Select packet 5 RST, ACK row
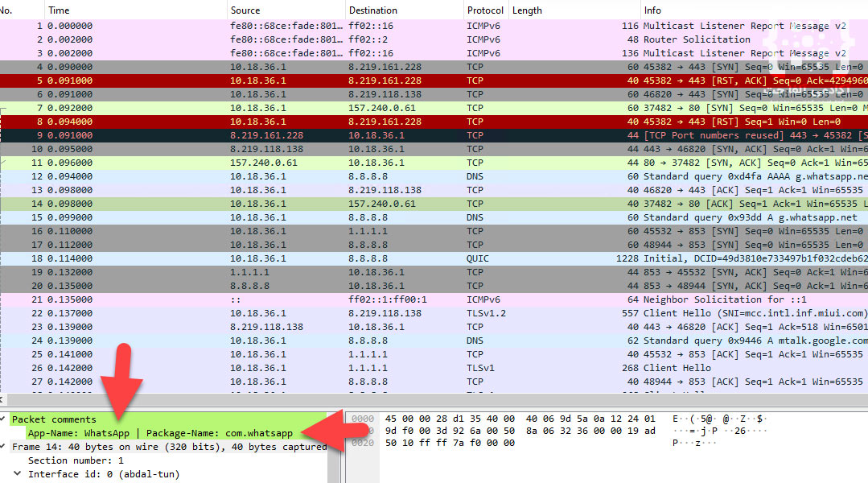 coord(434,80)
